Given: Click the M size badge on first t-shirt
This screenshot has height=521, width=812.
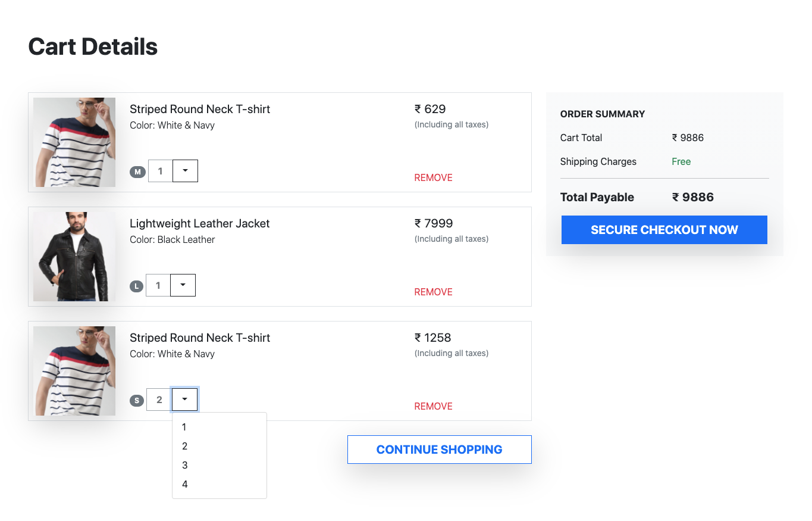Looking at the screenshot, I should (x=137, y=171).
